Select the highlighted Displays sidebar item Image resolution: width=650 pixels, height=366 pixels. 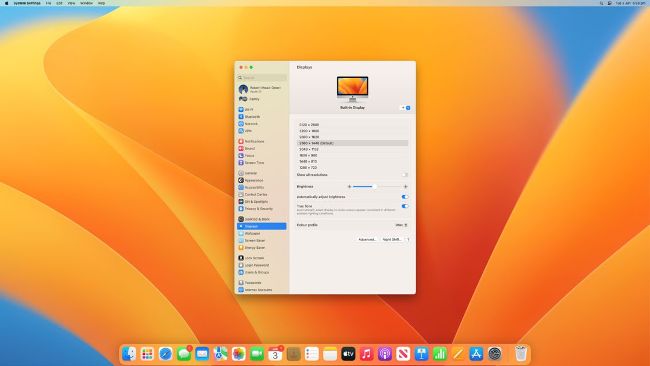262,226
